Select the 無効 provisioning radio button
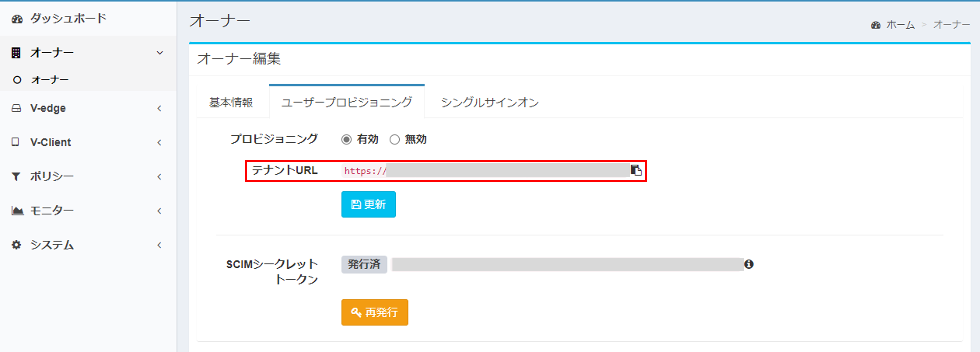The height and width of the screenshot is (352, 980). point(394,140)
